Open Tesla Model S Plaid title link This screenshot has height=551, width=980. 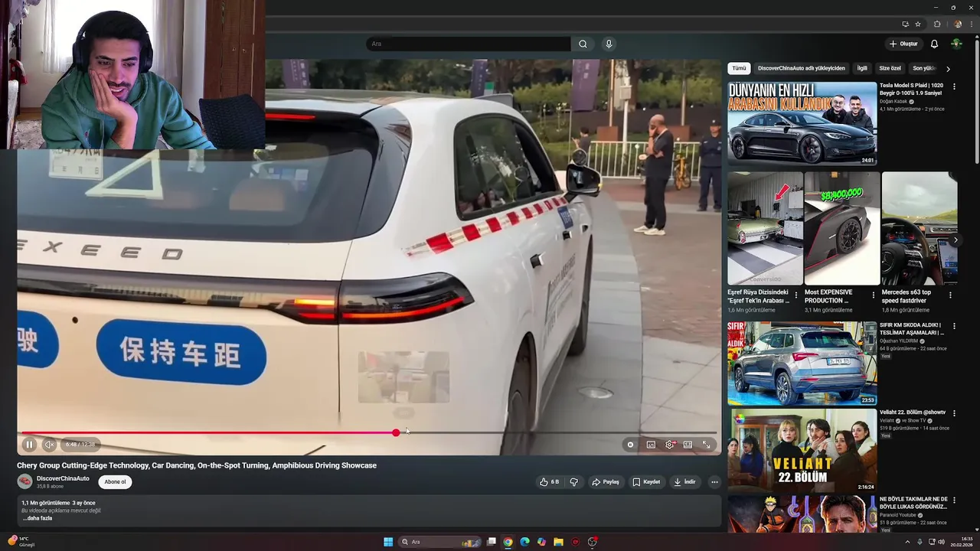[x=911, y=90]
